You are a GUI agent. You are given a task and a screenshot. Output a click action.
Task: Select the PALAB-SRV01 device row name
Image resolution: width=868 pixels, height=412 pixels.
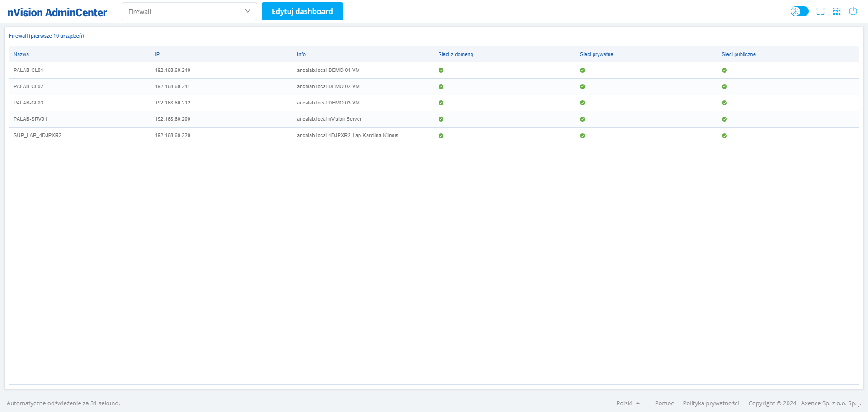point(30,119)
